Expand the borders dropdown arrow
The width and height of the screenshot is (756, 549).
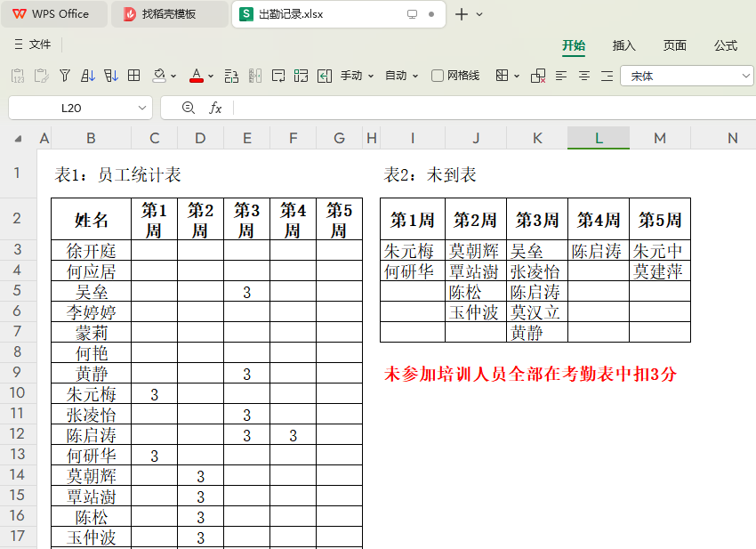tap(517, 76)
